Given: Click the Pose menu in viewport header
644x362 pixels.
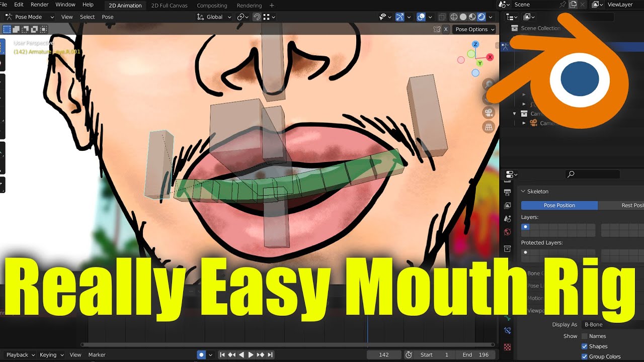Looking at the screenshot, I should tap(108, 17).
